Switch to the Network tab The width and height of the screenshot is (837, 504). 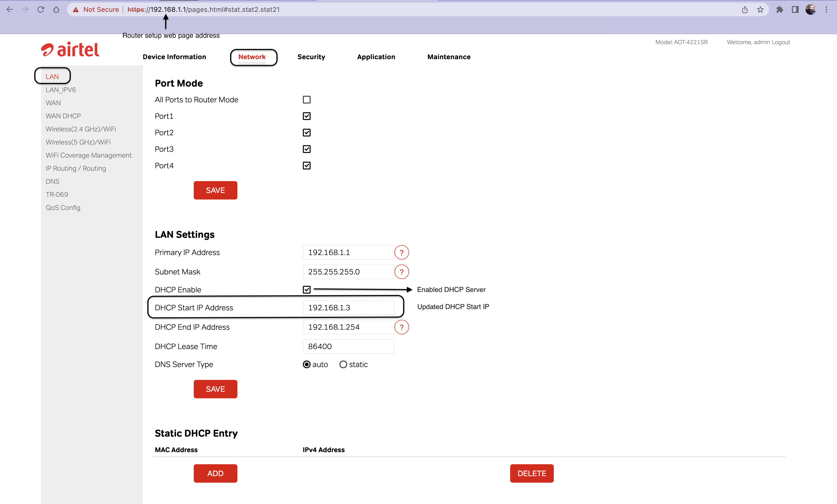point(252,57)
